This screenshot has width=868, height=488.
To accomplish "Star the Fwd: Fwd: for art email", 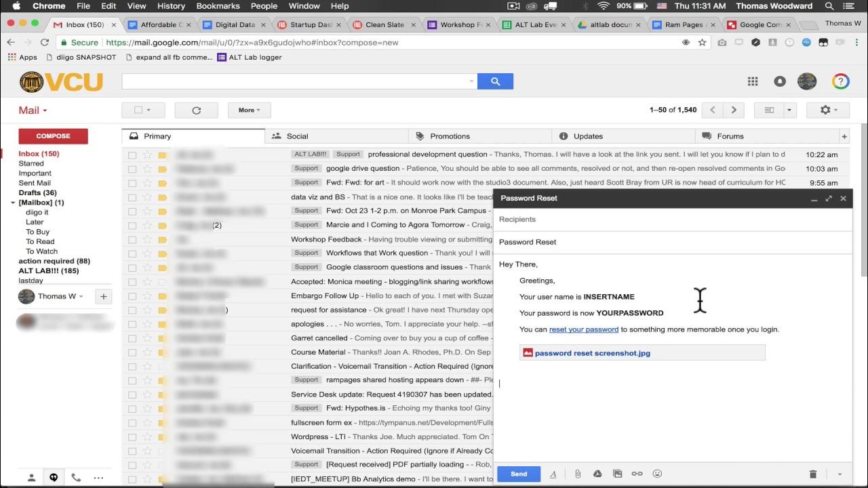I will (x=147, y=183).
